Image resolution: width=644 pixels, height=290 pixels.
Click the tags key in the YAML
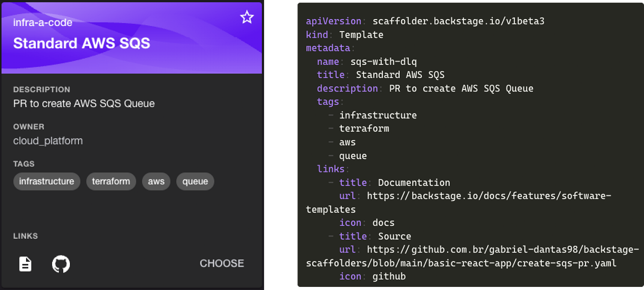[x=328, y=102]
